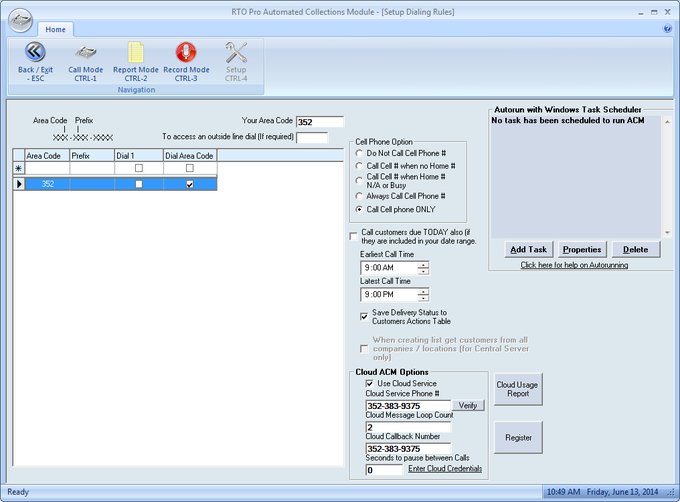Uncheck Dial Area Code for 352 row

(x=190, y=184)
